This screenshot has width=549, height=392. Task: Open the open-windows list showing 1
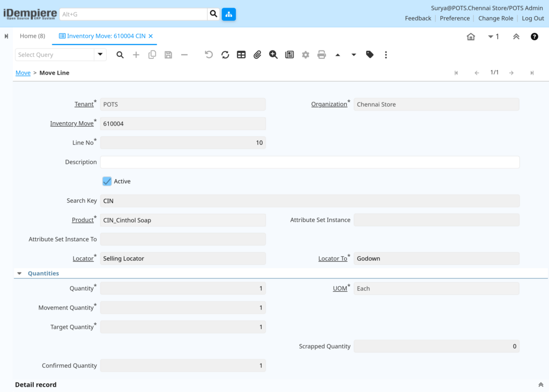pyautogui.click(x=493, y=36)
